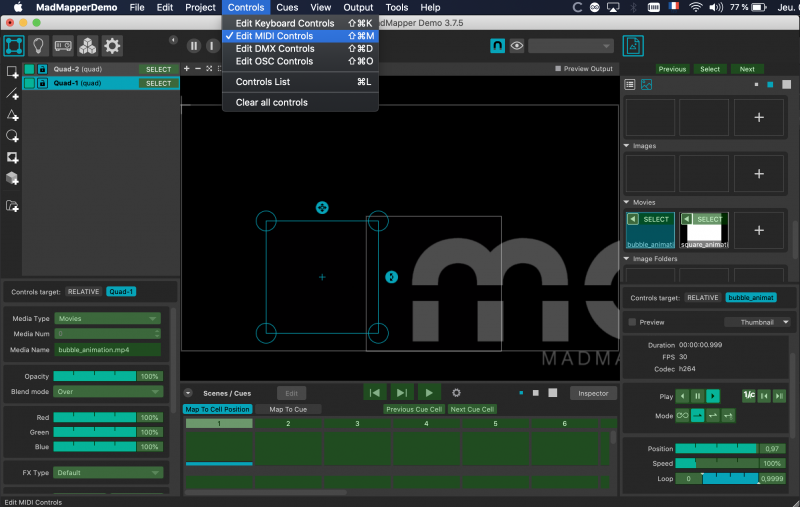Enable the Preview checkbox in media inspector
This screenshot has height=507, width=800.
pyautogui.click(x=633, y=322)
